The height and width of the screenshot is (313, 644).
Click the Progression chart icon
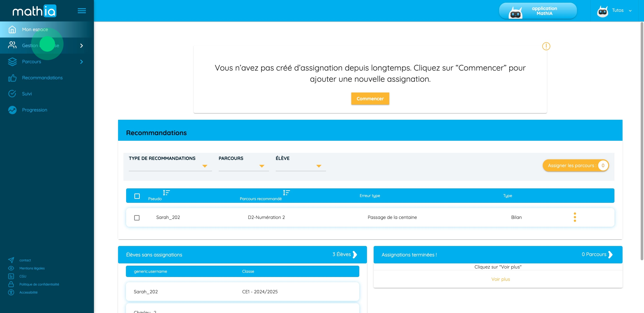(x=12, y=110)
